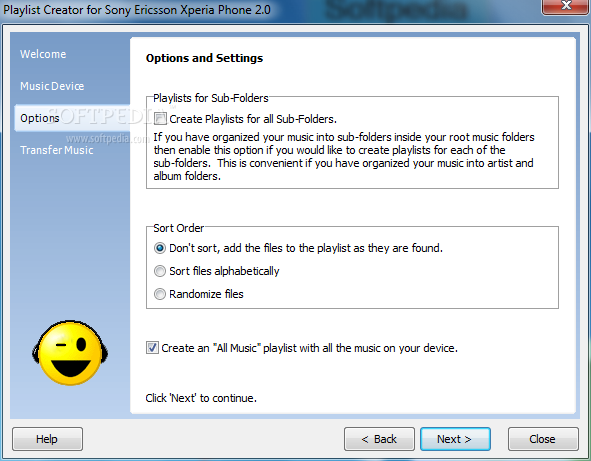Click the Options and Settings heading

click(204, 58)
